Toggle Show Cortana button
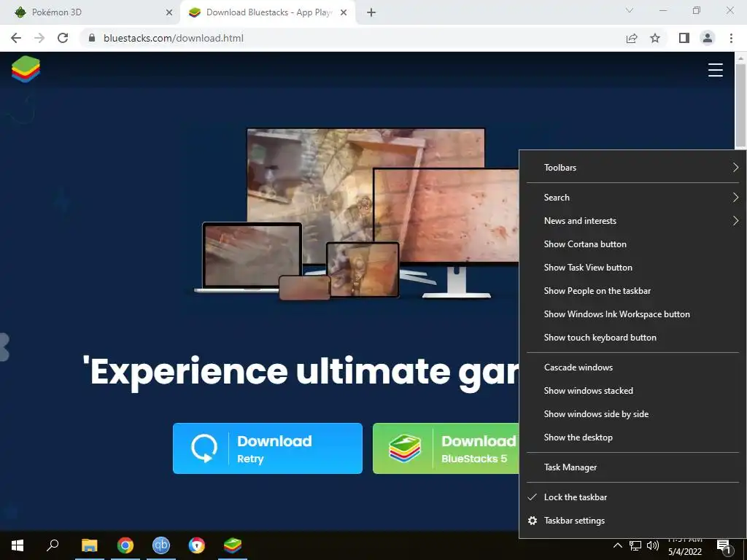The height and width of the screenshot is (560, 747). (x=632, y=244)
